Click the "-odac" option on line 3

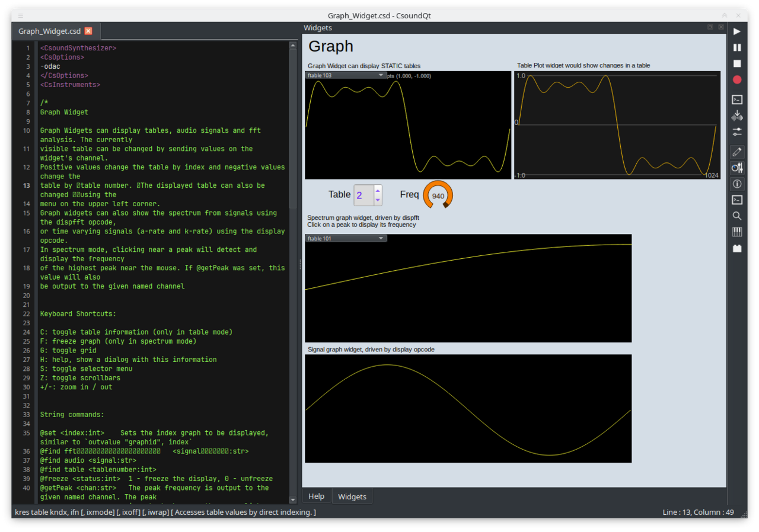click(50, 66)
